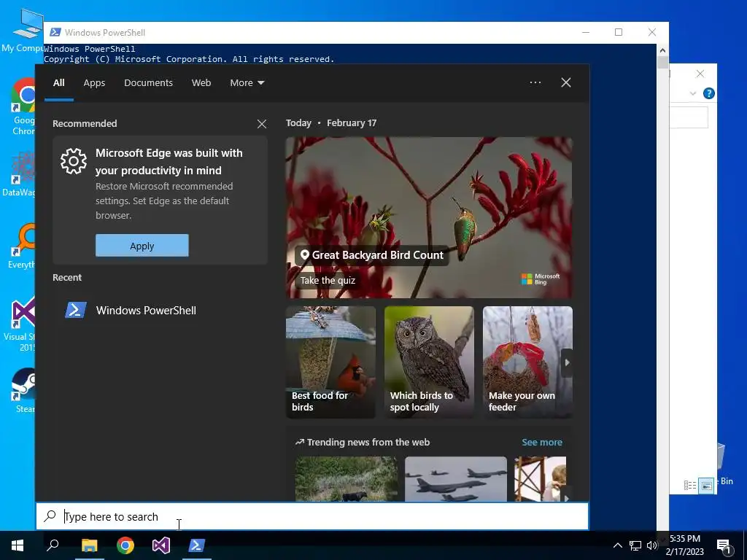Select the DataWag desktop shortcut
The height and width of the screenshot is (560, 747).
(x=19, y=174)
